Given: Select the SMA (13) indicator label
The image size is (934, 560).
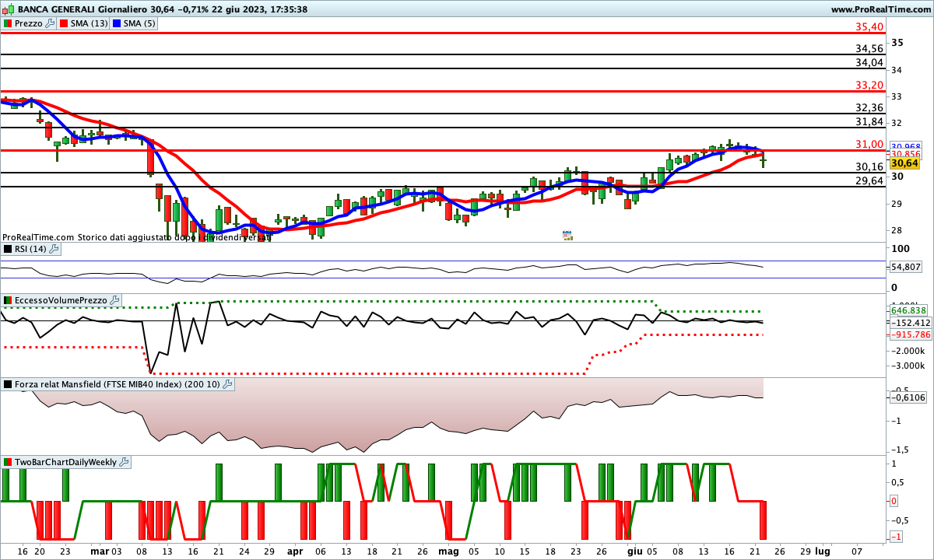Looking at the screenshot, I should [x=89, y=23].
